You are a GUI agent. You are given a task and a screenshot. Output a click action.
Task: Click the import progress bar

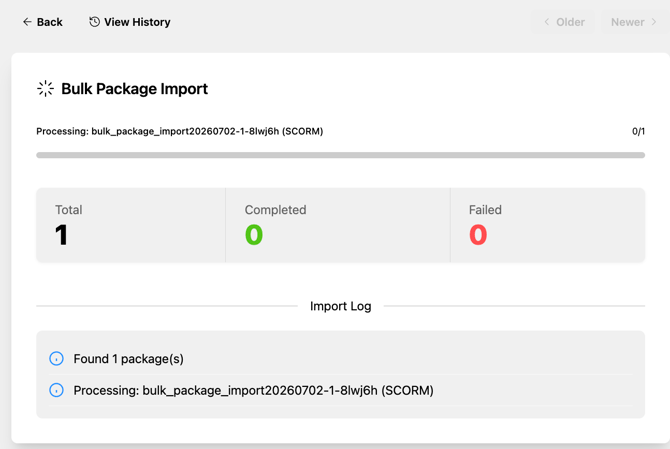click(341, 155)
